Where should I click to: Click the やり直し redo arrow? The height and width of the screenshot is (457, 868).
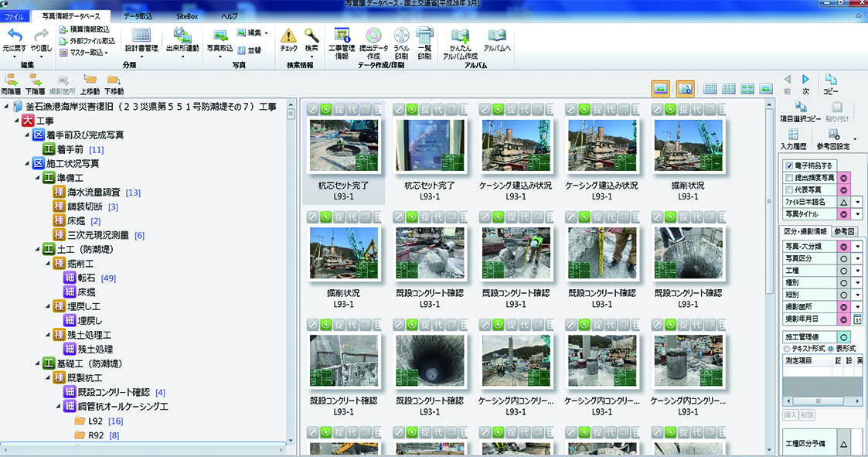[42, 36]
